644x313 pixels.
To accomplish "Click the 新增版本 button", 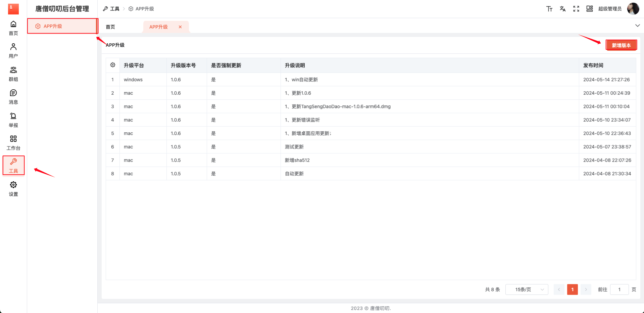I will click(621, 45).
